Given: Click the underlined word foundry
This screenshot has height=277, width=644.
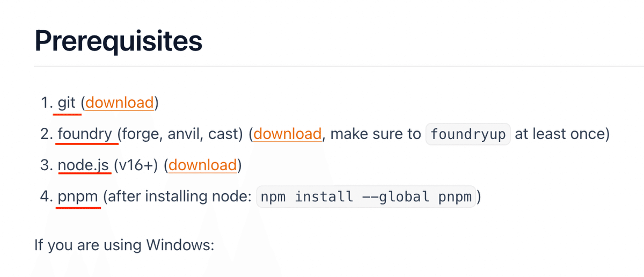Looking at the screenshot, I should coord(85,134).
